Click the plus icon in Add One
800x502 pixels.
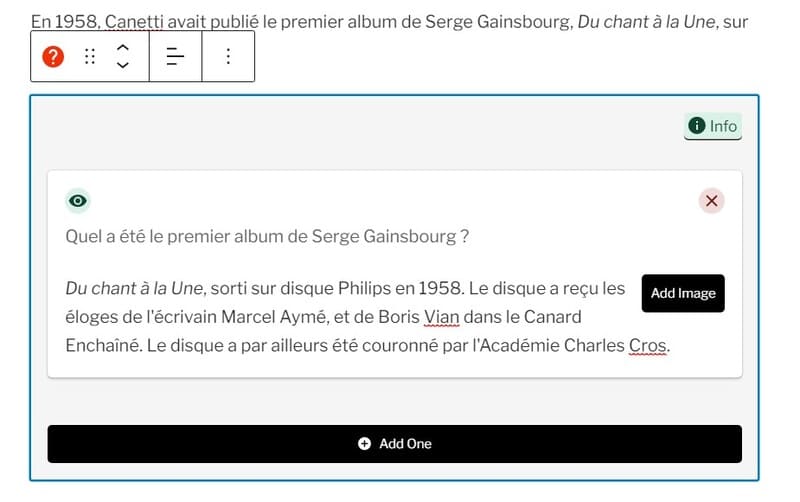pos(364,444)
